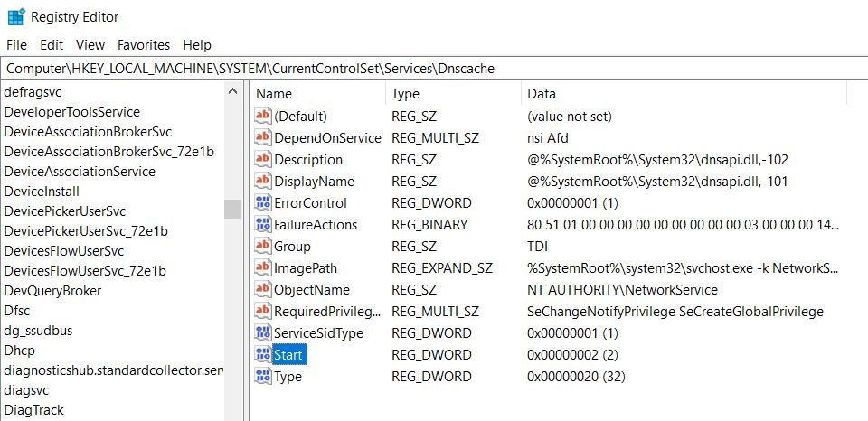Select the DeviceInstall registry key
868x421 pixels.
tap(42, 191)
